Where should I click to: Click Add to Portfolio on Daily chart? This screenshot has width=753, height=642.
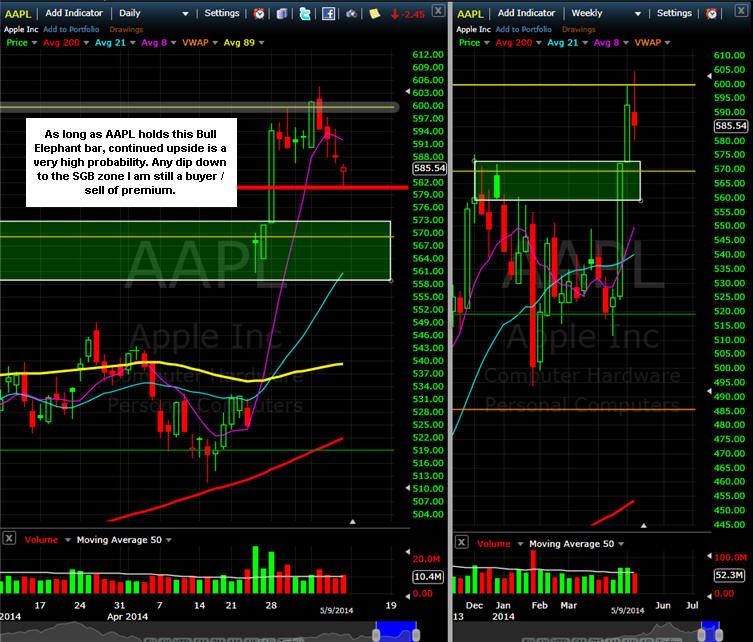(71, 29)
